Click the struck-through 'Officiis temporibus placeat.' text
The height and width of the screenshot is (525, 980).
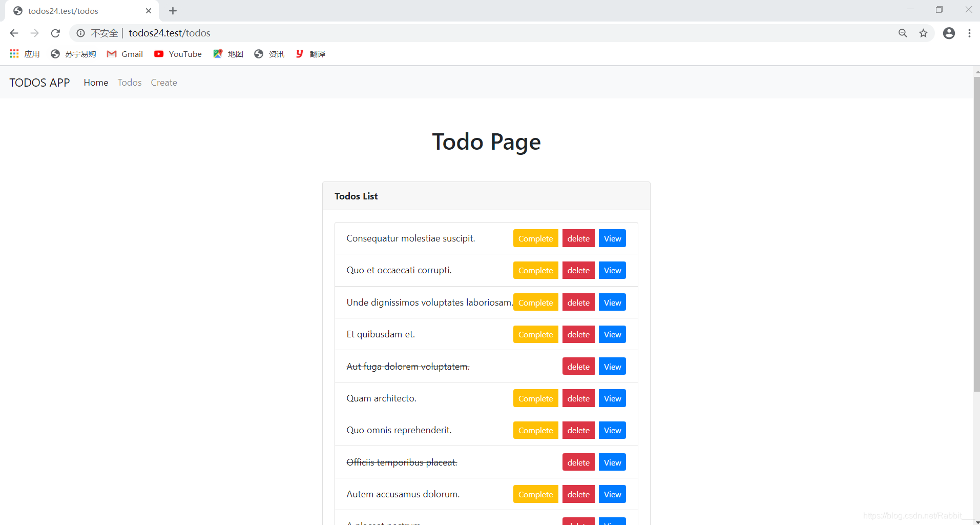[x=402, y=462]
